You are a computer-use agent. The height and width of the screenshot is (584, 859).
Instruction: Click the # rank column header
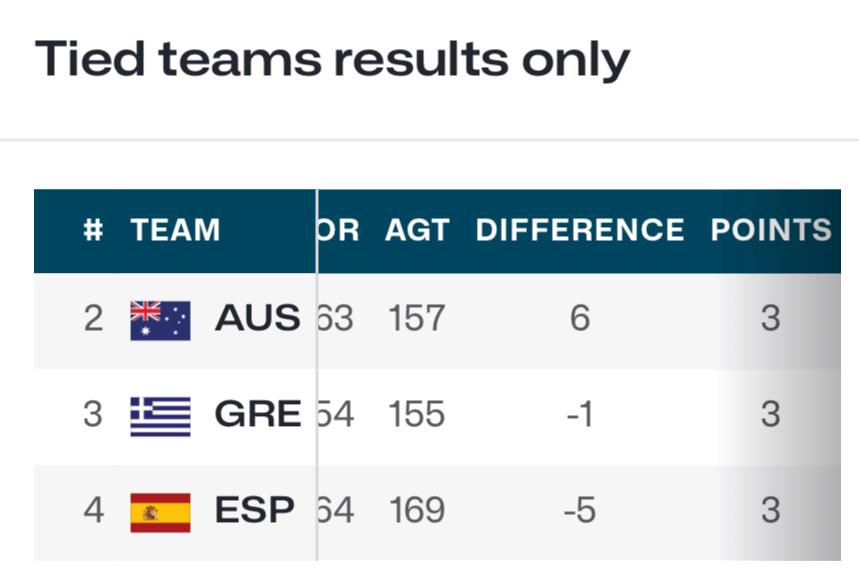click(x=93, y=230)
